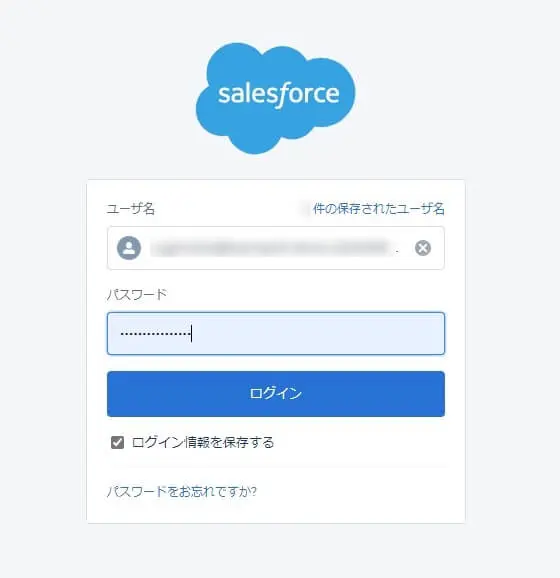Image resolution: width=560 pixels, height=578 pixels.
Task: Click the user avatar icon in username field
Action: [129, 248]
